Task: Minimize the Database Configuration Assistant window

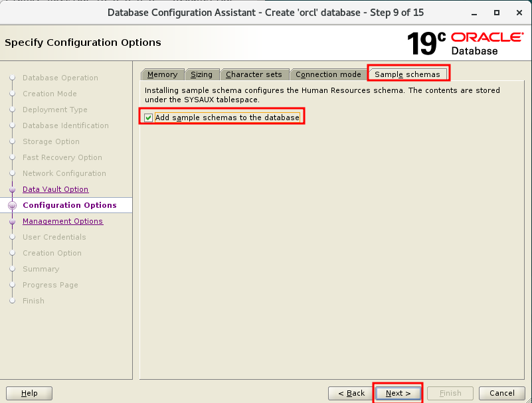Action: coord(474,13)
